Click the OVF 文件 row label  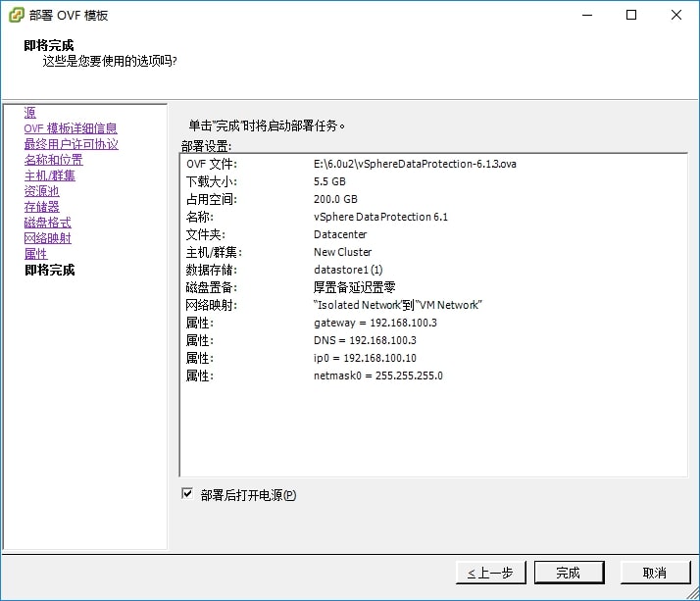212,164
